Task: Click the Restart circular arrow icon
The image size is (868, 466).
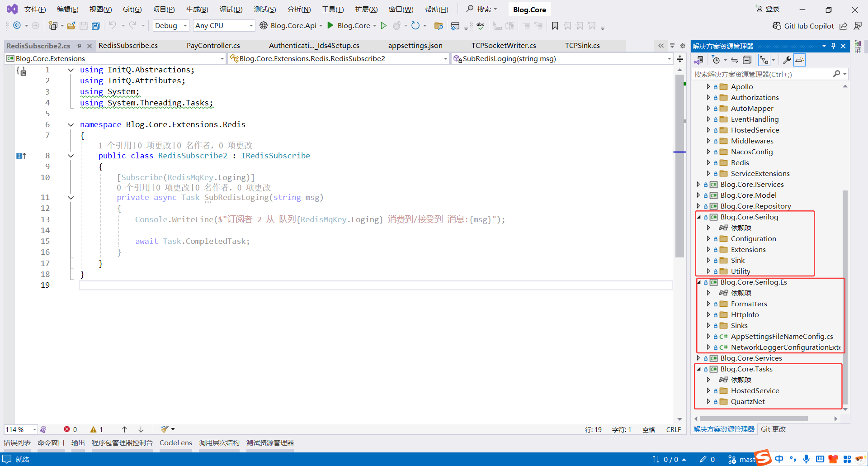Action: pyautogui.click(x=415, y=26)
